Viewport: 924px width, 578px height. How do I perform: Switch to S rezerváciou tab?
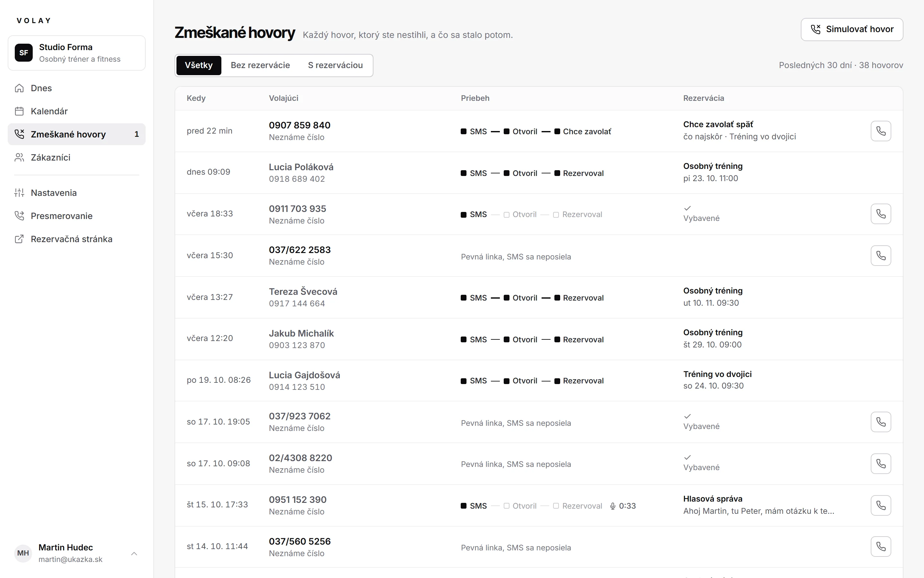pyautogui.click(x=335, y=66)
